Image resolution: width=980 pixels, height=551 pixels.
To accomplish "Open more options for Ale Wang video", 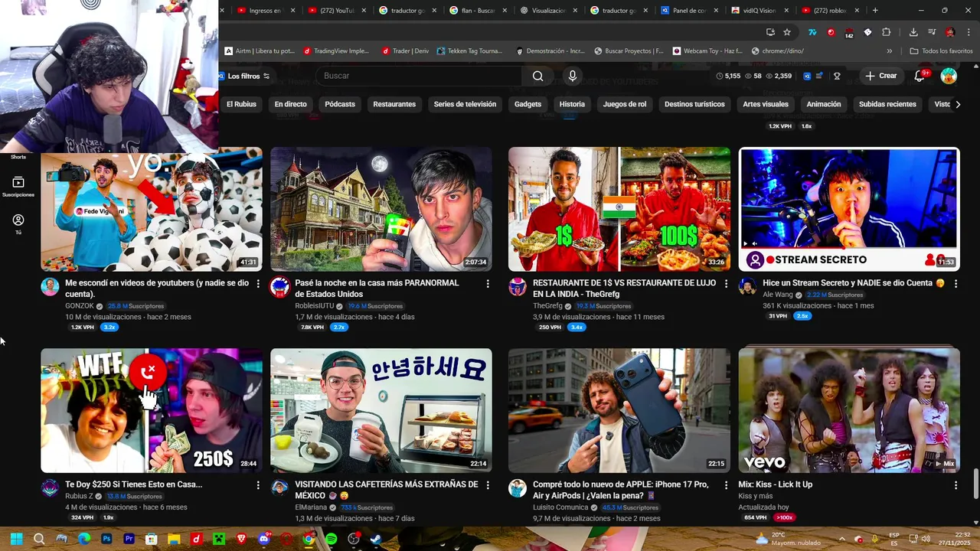I will pyautogui.click(x=955, y=283).
